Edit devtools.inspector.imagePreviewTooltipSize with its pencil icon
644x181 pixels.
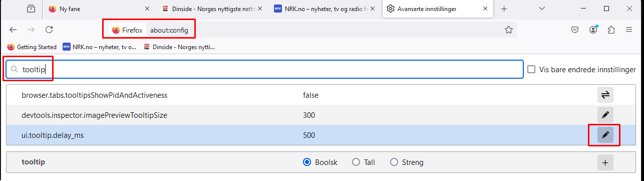(x=605, y=115)
